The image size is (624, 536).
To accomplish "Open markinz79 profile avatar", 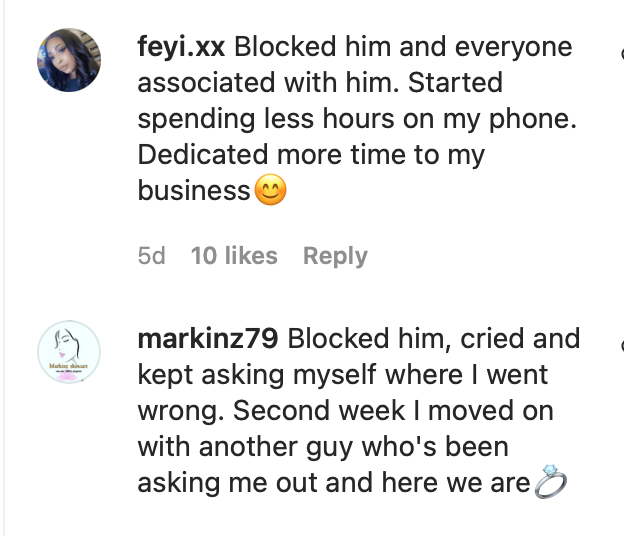I will tap(69, 352).
